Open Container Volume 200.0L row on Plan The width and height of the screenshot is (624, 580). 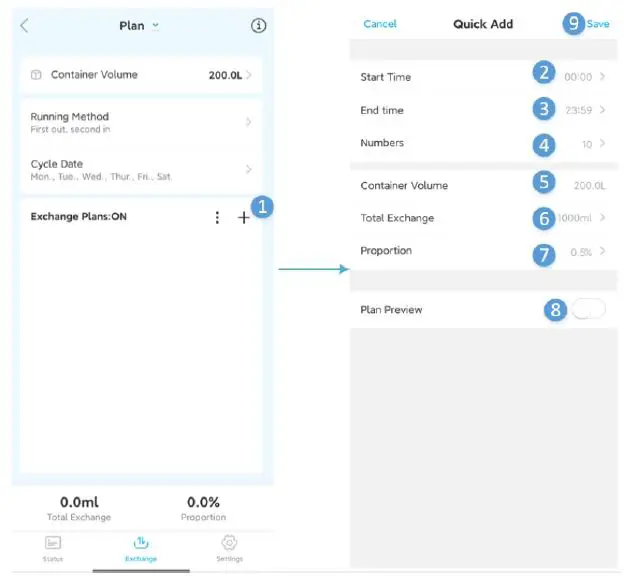click(141, 75)
